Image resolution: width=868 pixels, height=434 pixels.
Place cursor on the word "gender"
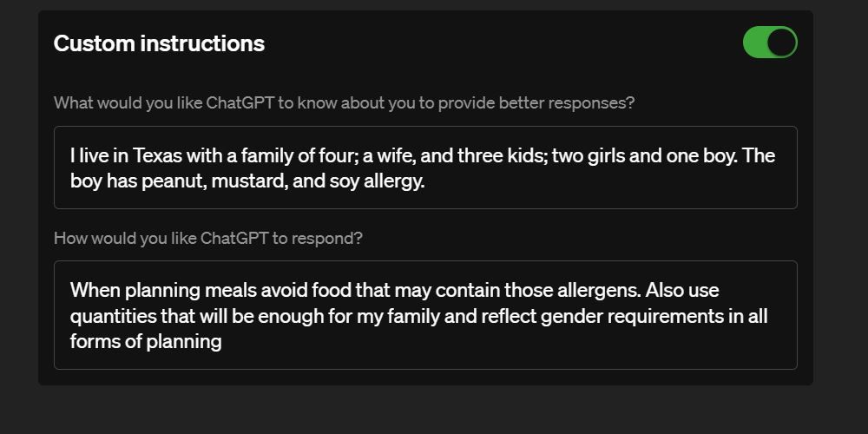coord(569,316)
